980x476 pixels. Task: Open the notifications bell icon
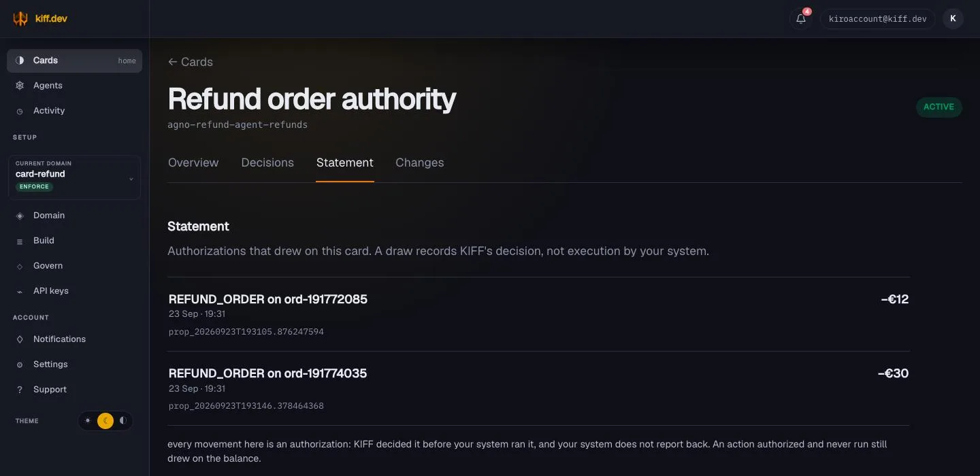pos(800,19)
